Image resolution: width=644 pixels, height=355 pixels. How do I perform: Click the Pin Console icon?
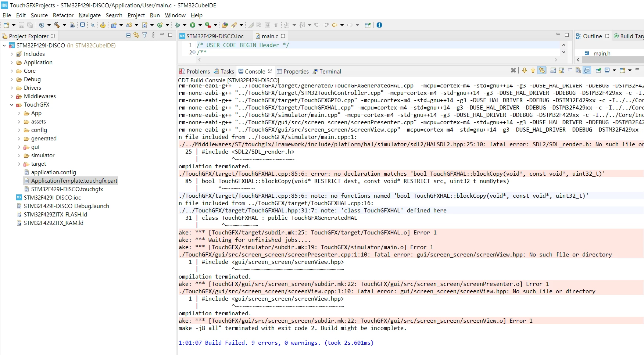(598, 70)
